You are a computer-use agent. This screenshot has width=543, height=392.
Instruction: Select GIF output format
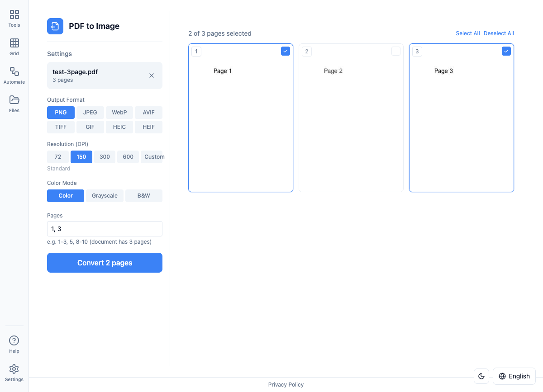click(x=90, y=127)
